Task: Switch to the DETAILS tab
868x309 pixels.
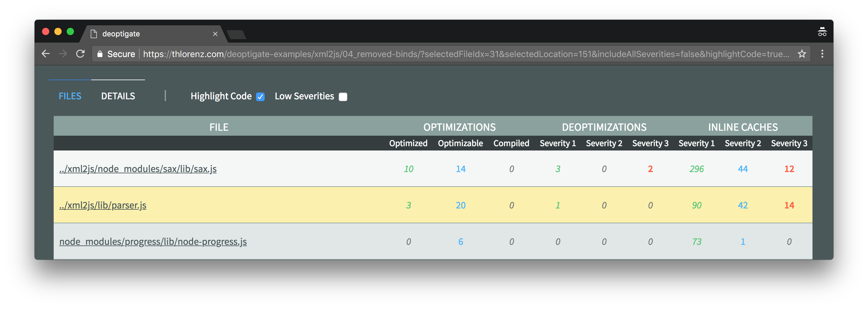Action: [x=118, y=96]
